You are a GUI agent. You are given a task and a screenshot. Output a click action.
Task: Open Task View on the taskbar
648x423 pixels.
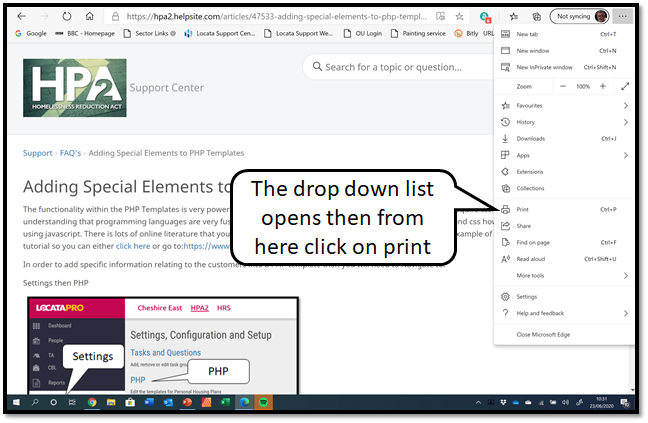pyautogui.click(x=72, y=402)
